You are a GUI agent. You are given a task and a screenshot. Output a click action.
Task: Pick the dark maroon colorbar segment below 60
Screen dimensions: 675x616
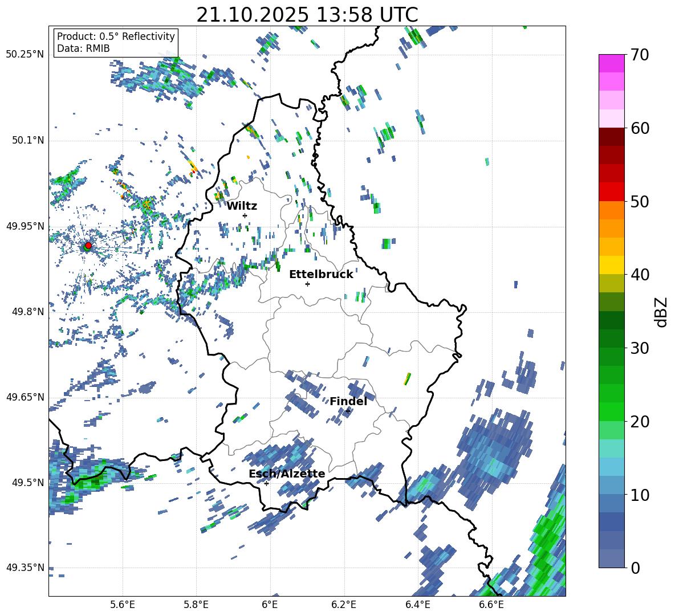tap(612, 137)
